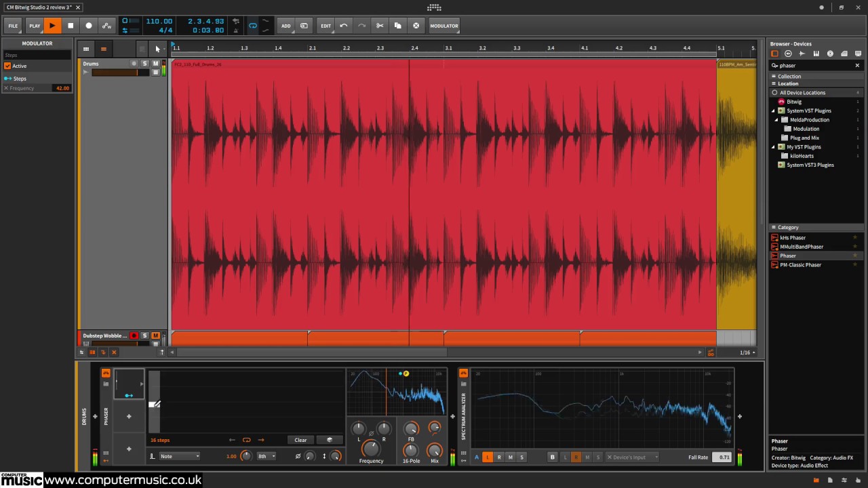Mute the Dubstep Wobble track
The image size is (868, 488).
[x=155, y=335]
